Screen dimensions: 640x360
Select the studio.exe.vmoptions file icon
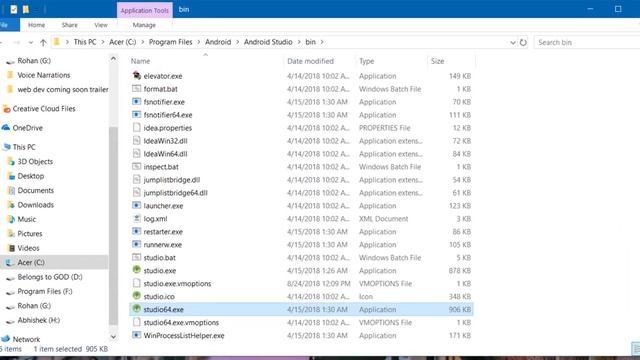pyautogui.click(x=137, y=283)
